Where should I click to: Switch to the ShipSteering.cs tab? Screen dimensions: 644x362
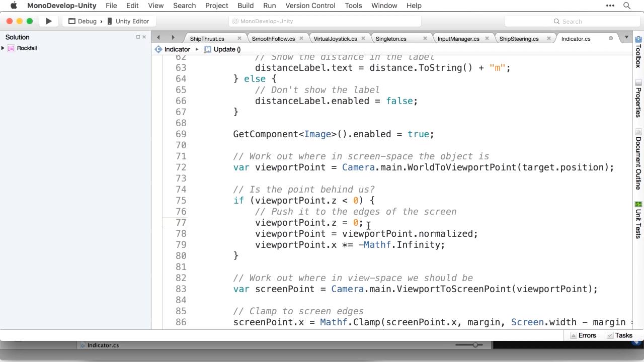pos(519,39)
